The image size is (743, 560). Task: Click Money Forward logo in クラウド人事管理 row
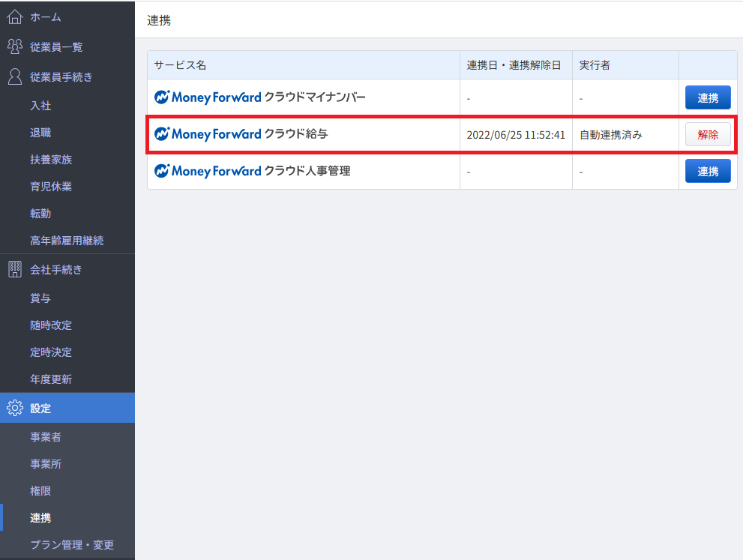[208, 171]
